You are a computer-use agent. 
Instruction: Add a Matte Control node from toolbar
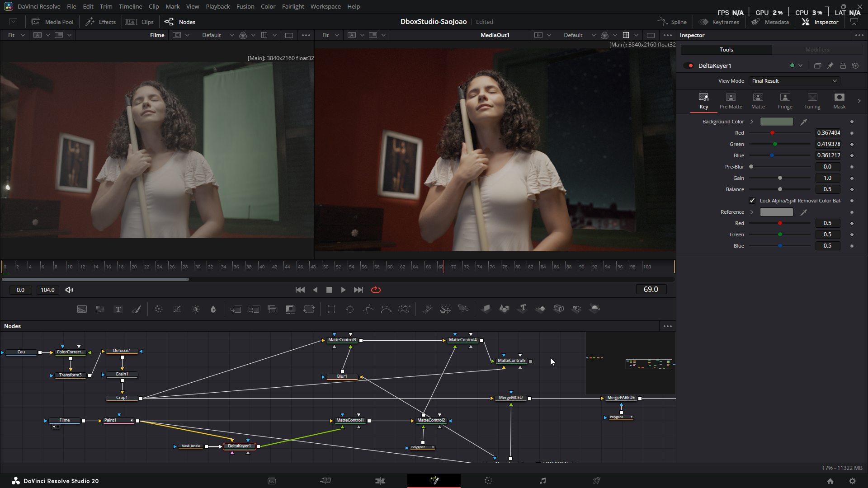tap(290, 309)
